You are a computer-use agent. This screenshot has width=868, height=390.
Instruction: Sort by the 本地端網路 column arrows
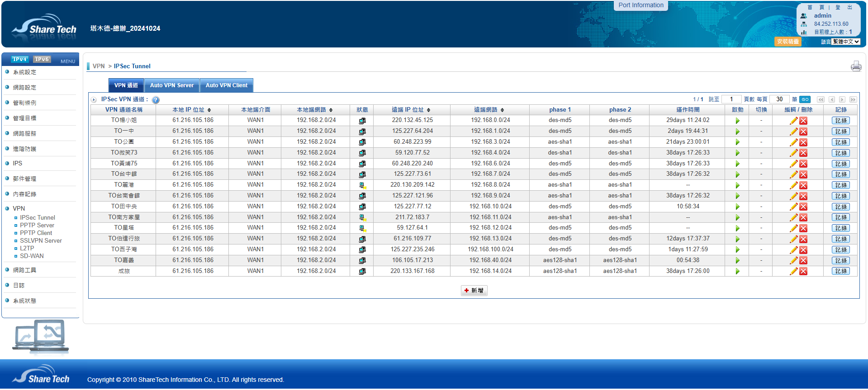pyautogui.click(x=331, y=110)
